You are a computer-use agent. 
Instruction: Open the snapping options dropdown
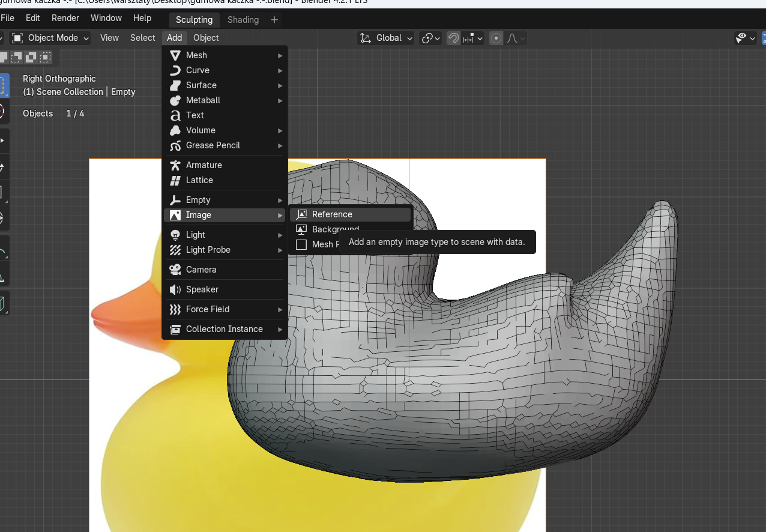[x=473, y=38]
